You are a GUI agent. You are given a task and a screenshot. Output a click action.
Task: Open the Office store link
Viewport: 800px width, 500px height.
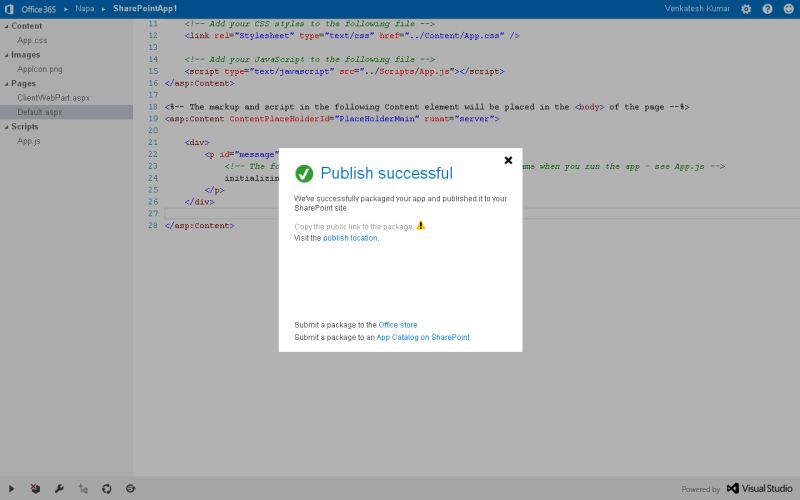398,325
